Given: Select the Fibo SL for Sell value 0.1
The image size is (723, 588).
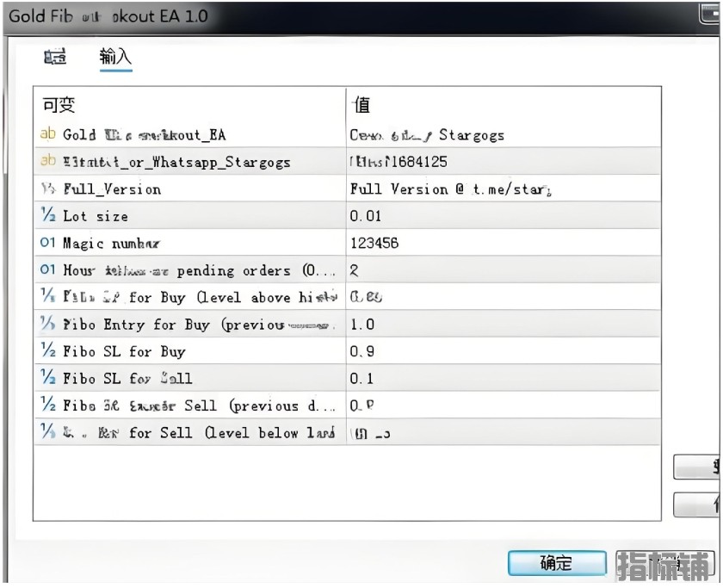Looking at the screenshot, I should coord(362,378).
